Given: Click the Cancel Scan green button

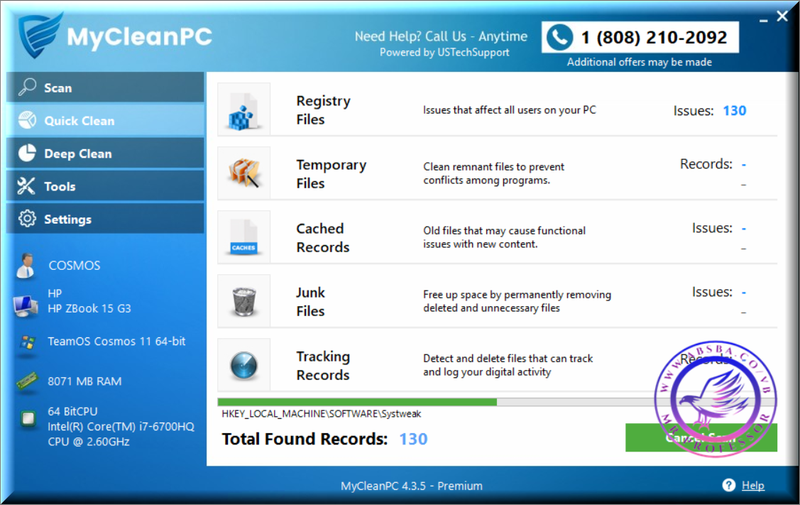Looking at the screenshot, I should click(701, 437).
